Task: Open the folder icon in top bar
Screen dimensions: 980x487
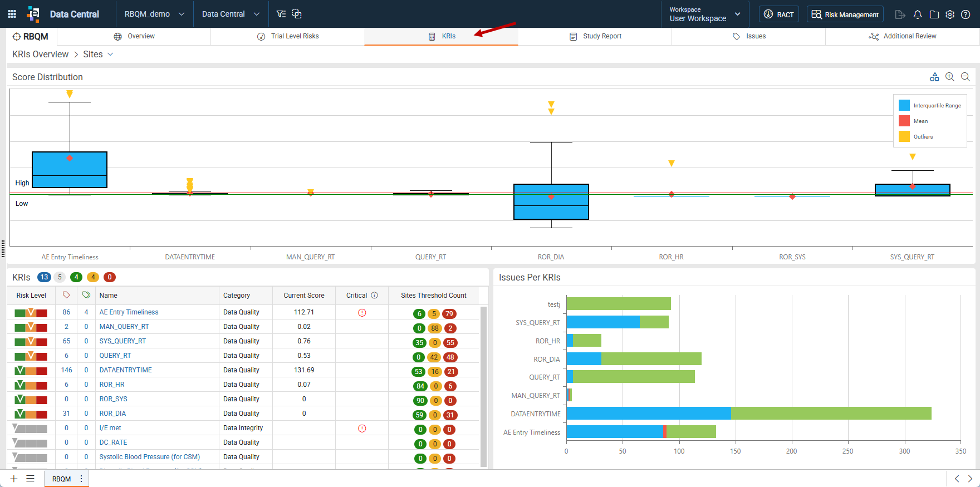Action: tap(934, 14)
